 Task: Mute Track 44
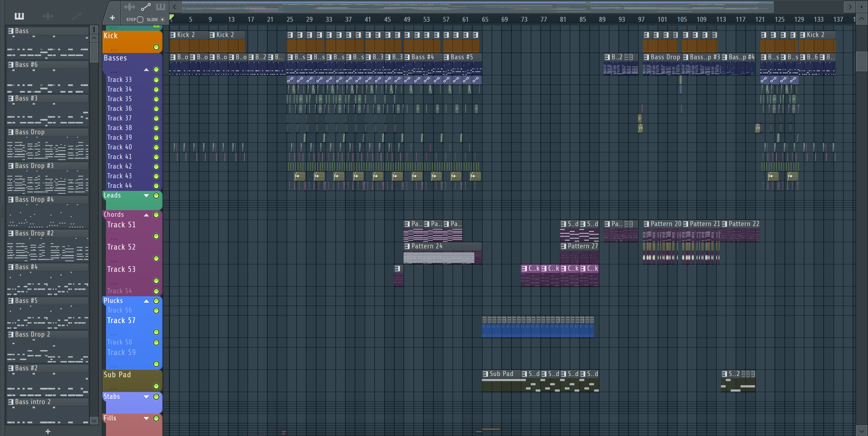(x=156, y=186)
